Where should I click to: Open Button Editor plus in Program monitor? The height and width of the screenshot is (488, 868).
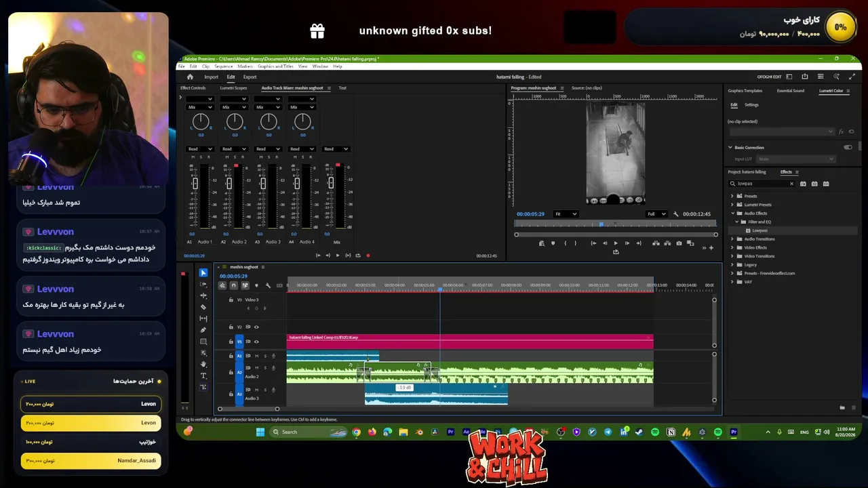tap(711, 248)
